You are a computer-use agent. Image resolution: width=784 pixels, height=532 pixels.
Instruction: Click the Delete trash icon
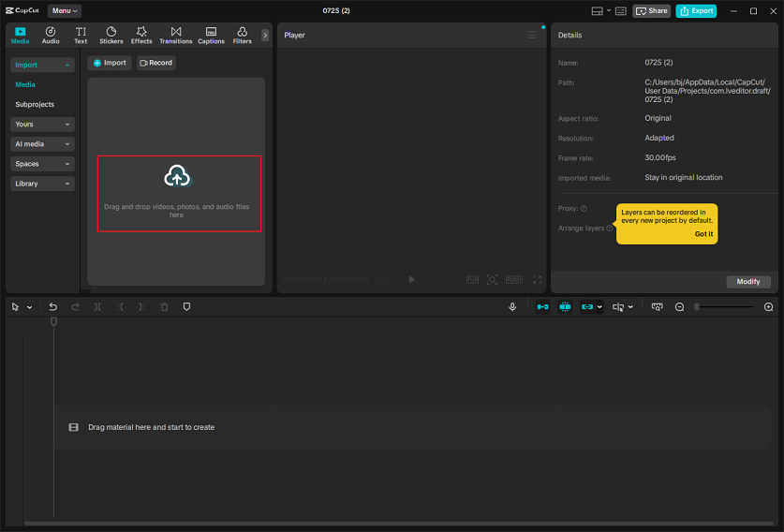point(165,307)
